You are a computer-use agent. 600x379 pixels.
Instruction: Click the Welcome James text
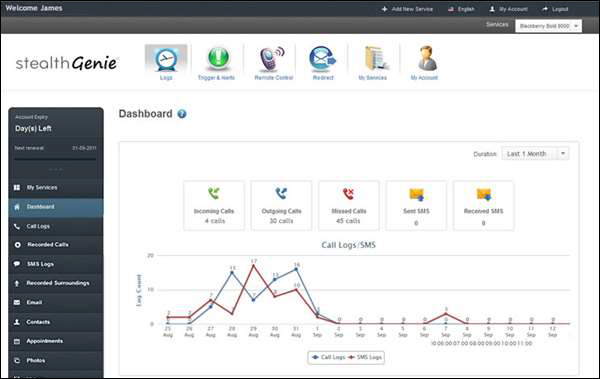34,8
